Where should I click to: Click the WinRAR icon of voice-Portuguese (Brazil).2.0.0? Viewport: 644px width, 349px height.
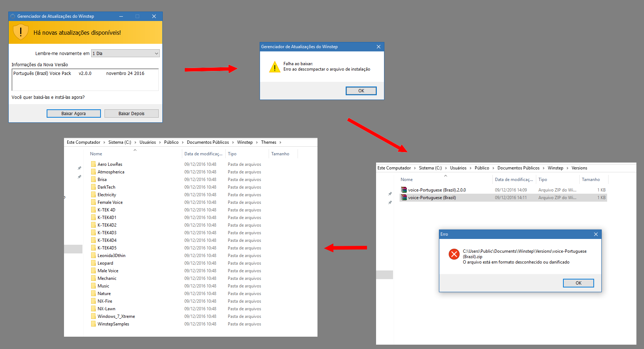pos(404,190)
